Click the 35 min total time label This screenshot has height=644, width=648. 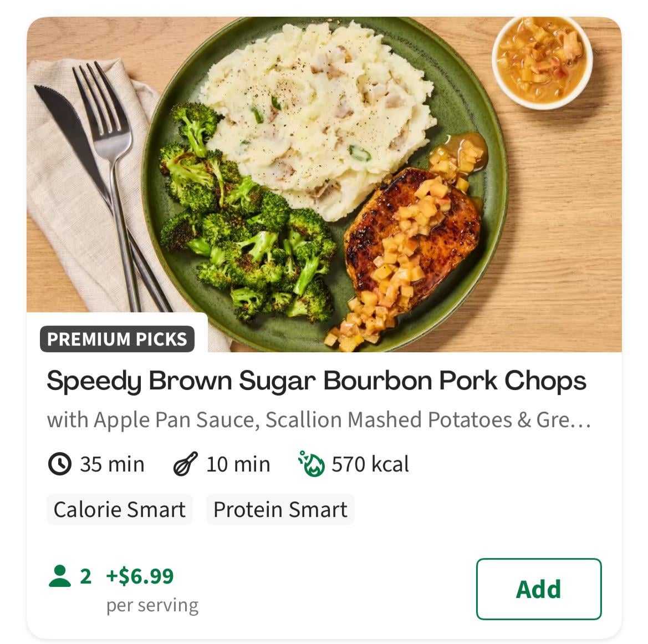[x=112, y=464]
